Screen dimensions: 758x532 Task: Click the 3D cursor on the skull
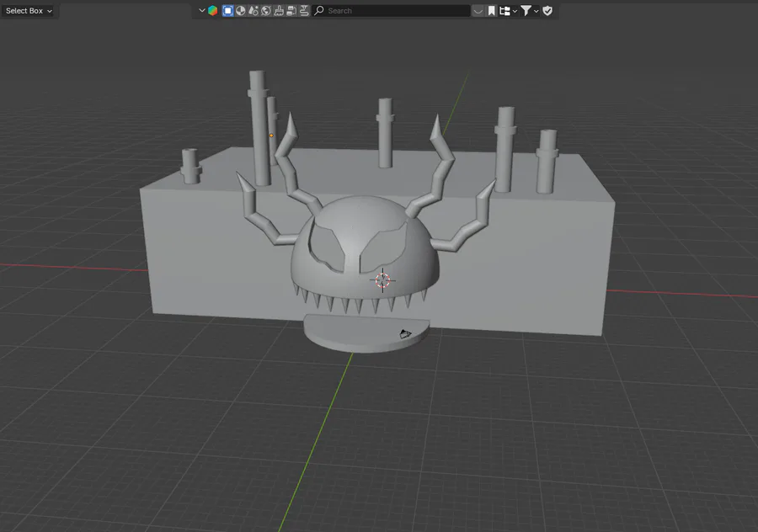click(382, 280)
